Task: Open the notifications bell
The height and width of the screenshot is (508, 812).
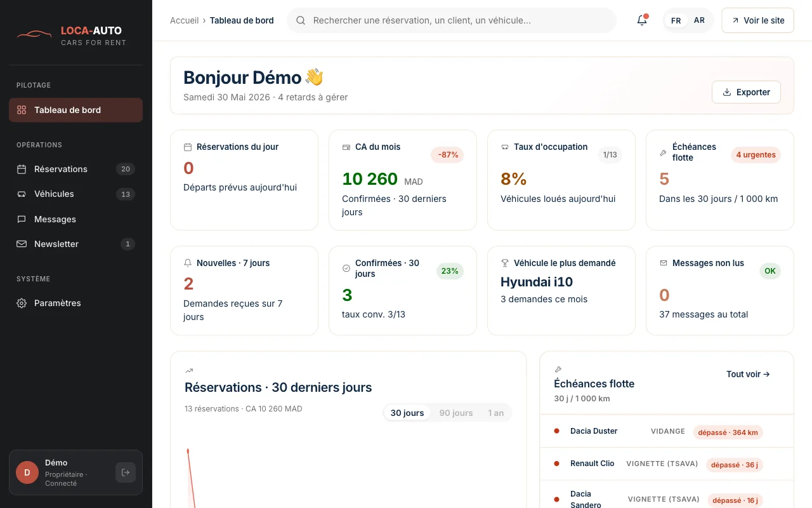Action: click(x=642, y=20)
